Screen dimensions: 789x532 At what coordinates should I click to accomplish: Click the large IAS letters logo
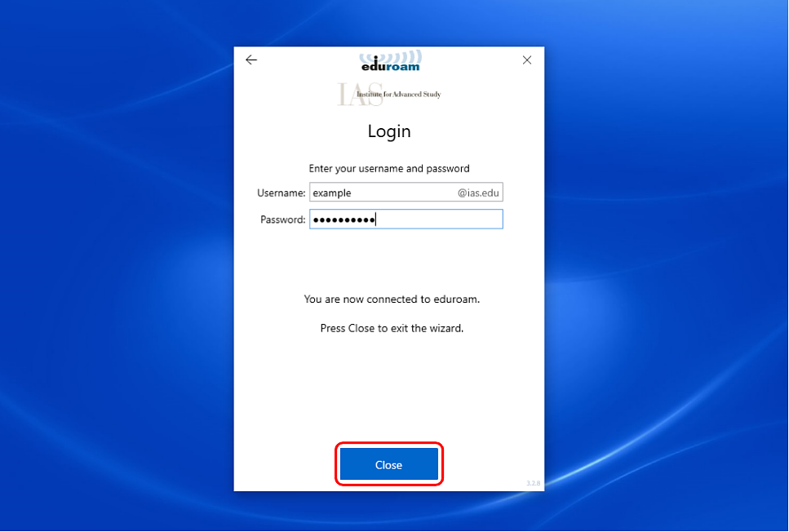[x=348, y=95]
